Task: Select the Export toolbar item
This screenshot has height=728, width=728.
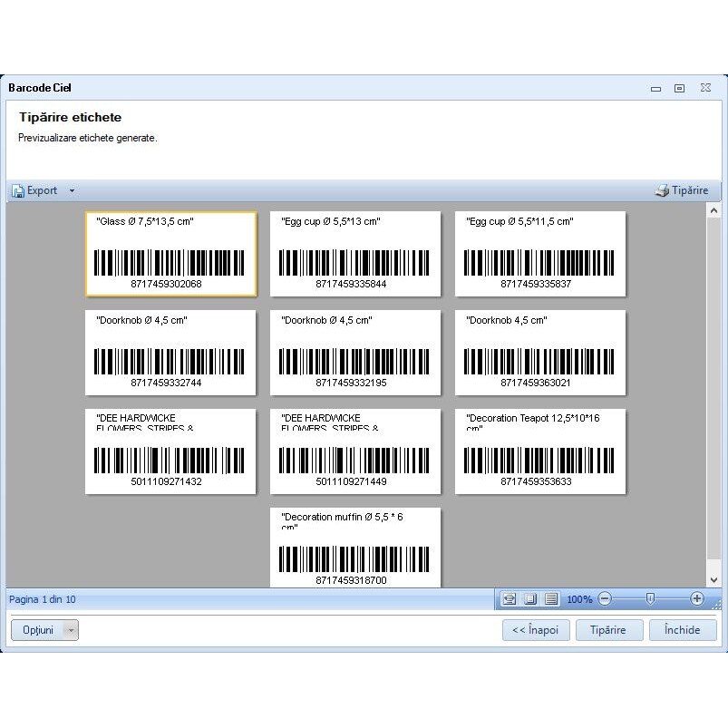Action: [41, 190]
